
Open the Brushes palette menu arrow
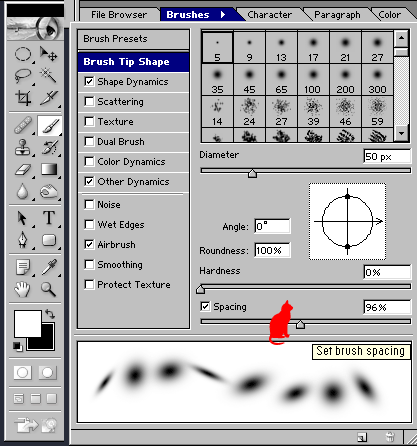pos(223,15)
